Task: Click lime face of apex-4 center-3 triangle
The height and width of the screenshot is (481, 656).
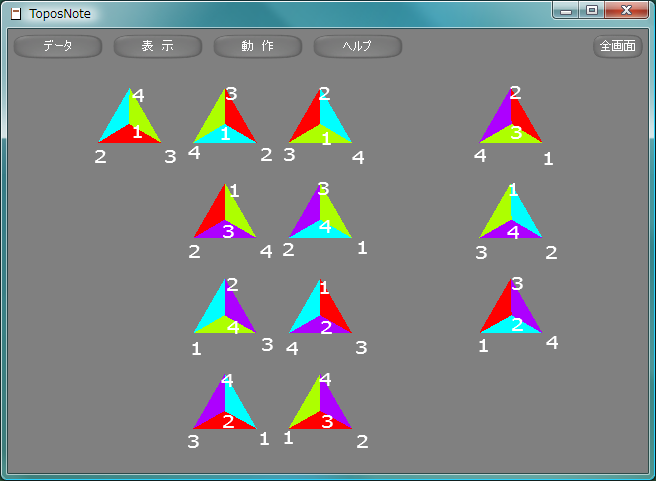Action: coord(310,405)
